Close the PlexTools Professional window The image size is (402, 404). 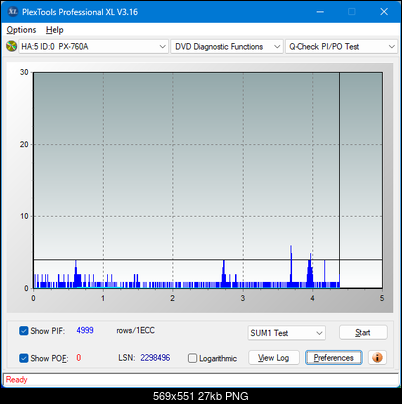(384, 12)
